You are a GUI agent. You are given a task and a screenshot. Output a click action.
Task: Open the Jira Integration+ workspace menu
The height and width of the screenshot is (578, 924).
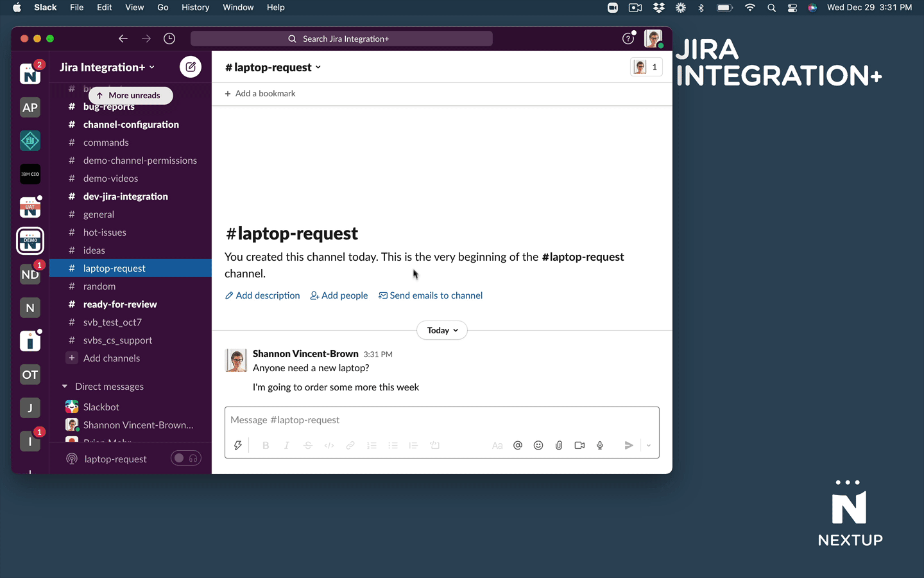(107, 67)
